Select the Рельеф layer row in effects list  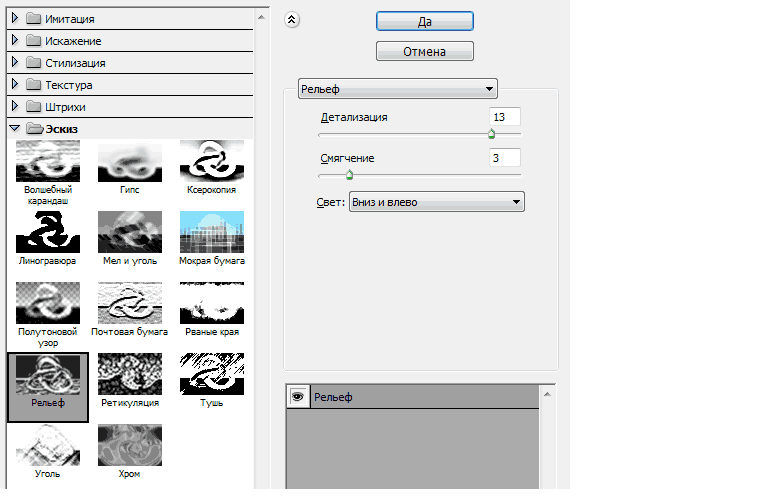[420, 398]
